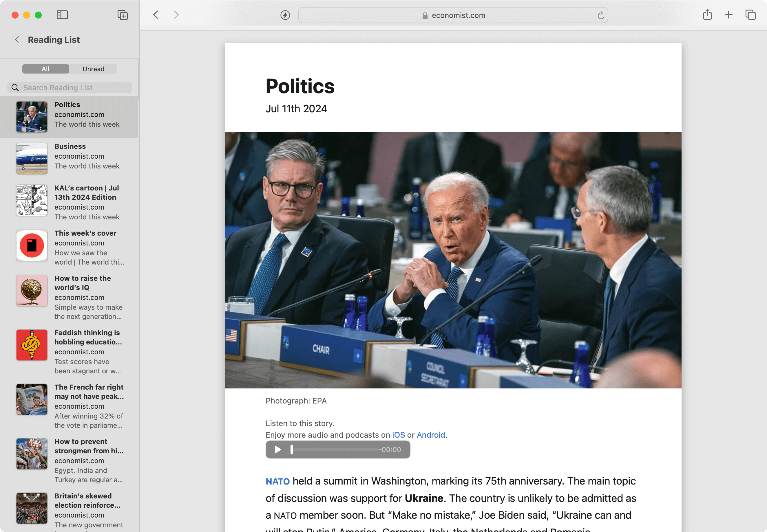
Task: Show the tab overview
Action: coord(750,15)
